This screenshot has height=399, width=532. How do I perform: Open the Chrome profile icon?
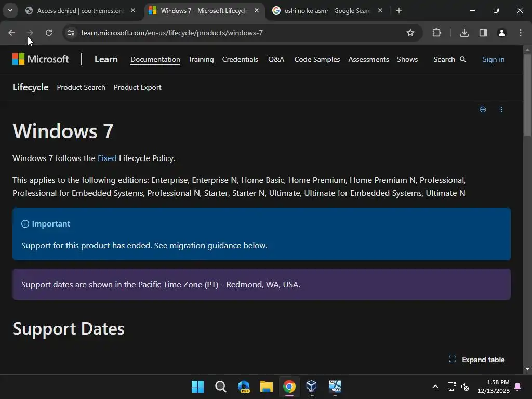pyautogui.click(x=501, y=33)
